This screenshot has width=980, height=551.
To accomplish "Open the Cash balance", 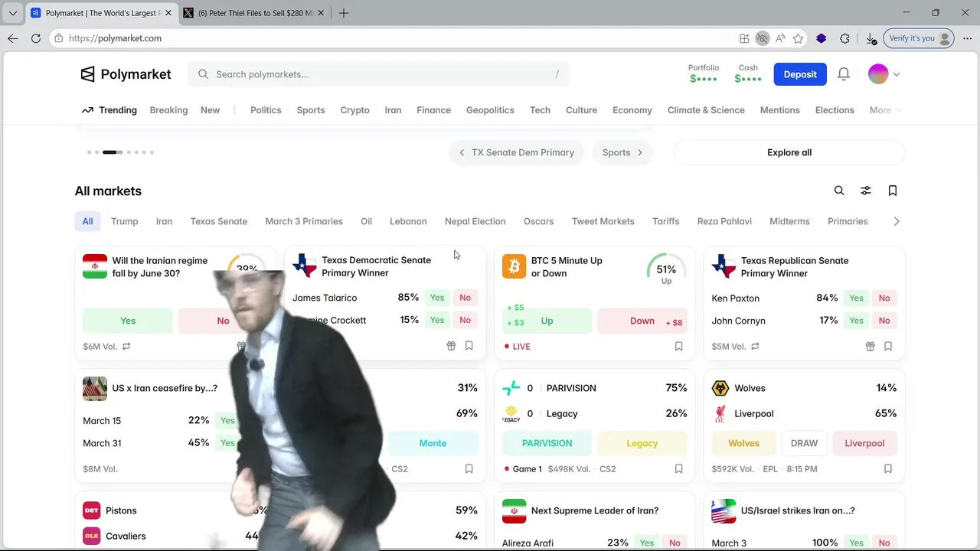I will pos(748,73).
